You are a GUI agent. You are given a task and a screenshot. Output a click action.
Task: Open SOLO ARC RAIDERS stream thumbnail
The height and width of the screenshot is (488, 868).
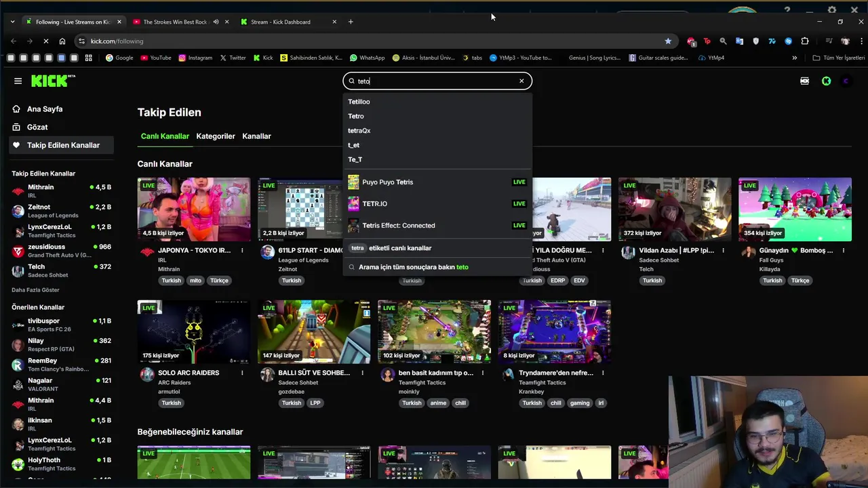194,332
